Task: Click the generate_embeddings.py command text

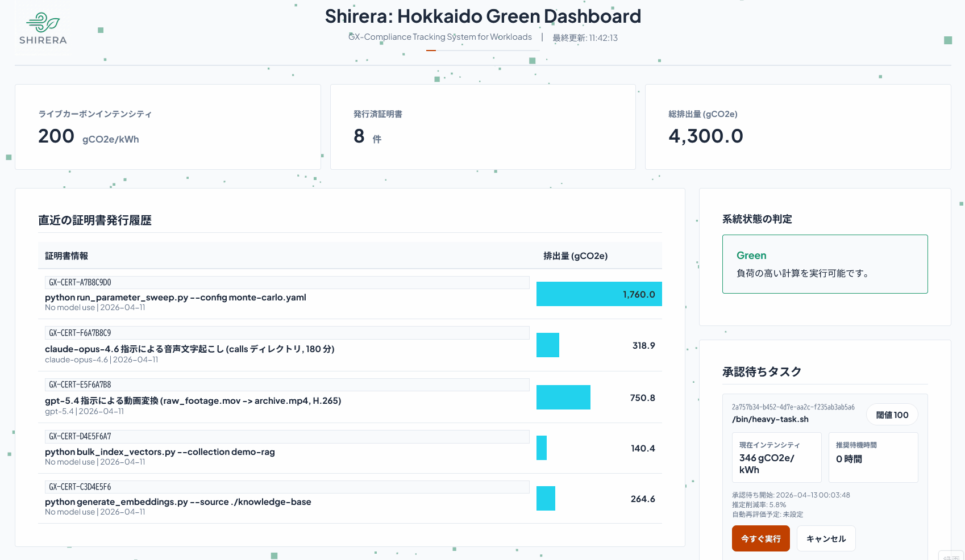Action: coord(178,502)
